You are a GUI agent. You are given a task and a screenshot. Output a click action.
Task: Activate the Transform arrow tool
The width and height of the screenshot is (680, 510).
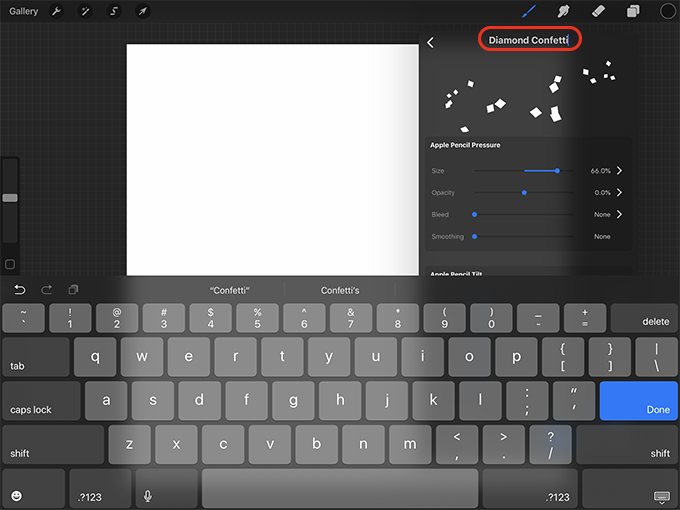(143, 11)
